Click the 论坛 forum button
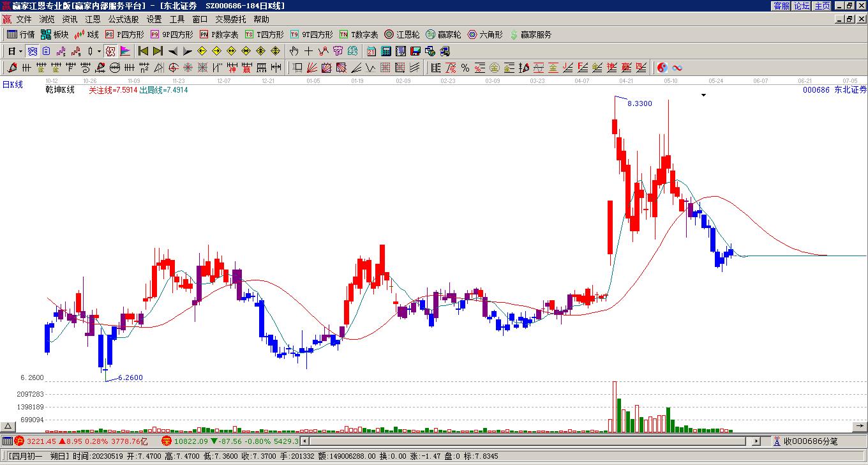868x465 pixels. point(802,6)
